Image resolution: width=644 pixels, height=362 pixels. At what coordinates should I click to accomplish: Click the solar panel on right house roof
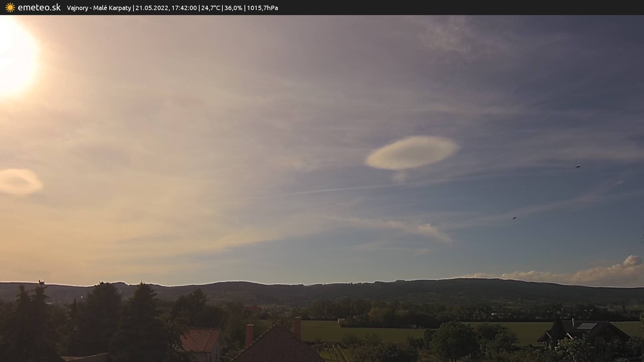[x=587, y=326]
